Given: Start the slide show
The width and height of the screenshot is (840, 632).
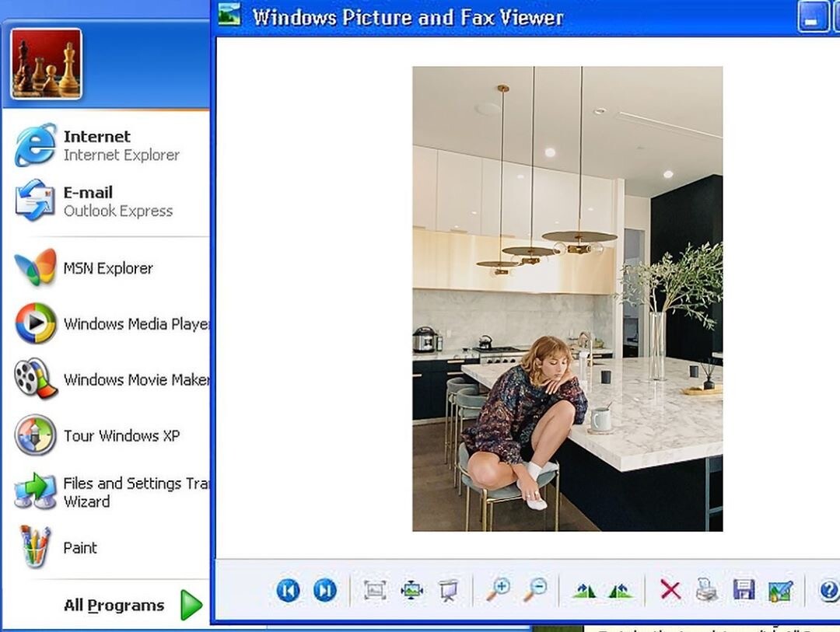Looking at the screenshot, I should click(x=448, y=591).
